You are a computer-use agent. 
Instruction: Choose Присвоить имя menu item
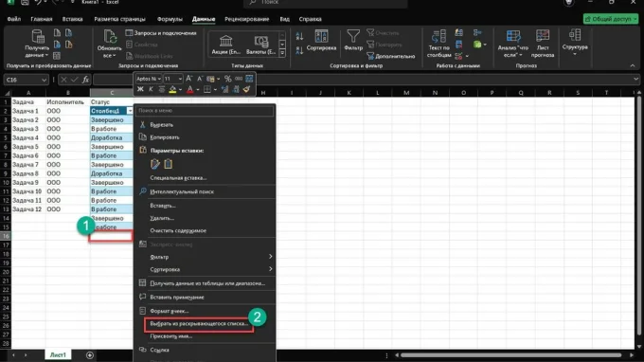(206, 336)
